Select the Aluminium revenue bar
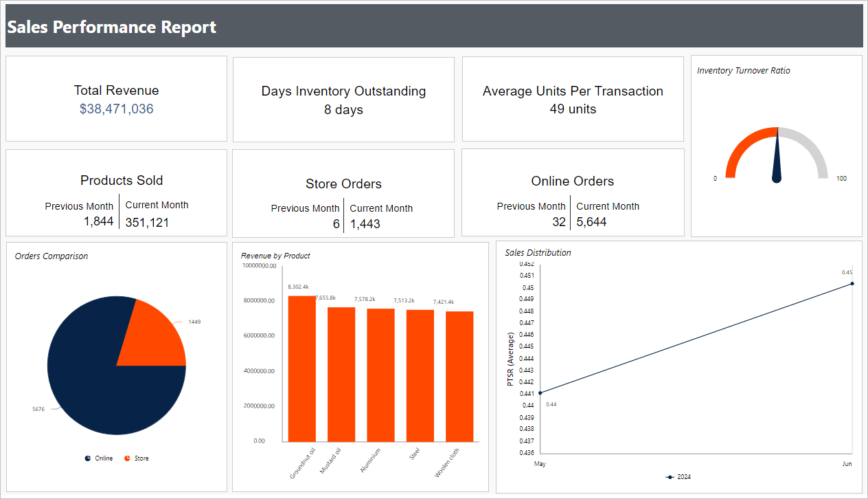Viewport: 868px width, 499px height. click(380, 375)
